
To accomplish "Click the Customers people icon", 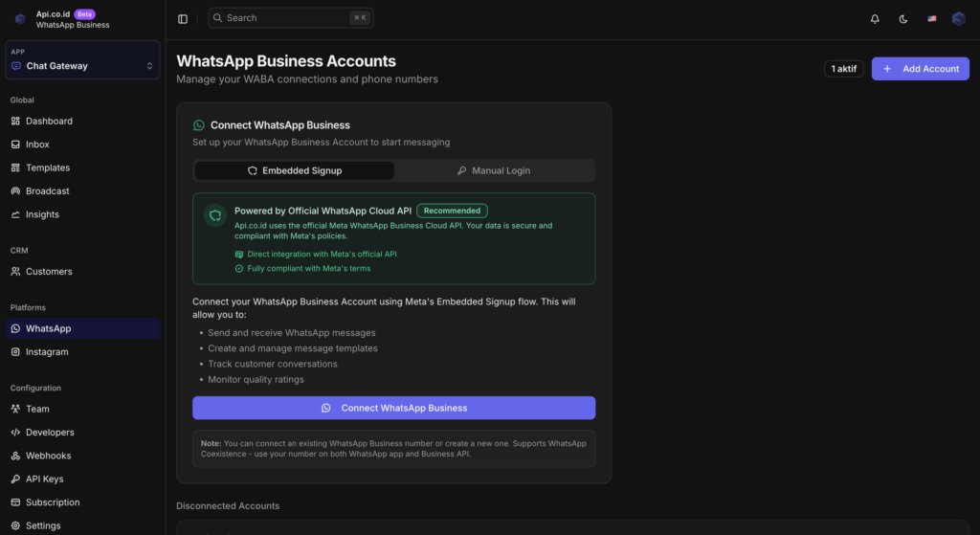I will (15, 271).
